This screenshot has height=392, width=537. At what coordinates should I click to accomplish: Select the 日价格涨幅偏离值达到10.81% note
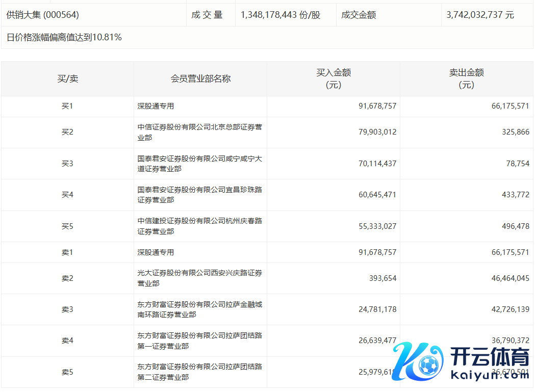(64, 37)
